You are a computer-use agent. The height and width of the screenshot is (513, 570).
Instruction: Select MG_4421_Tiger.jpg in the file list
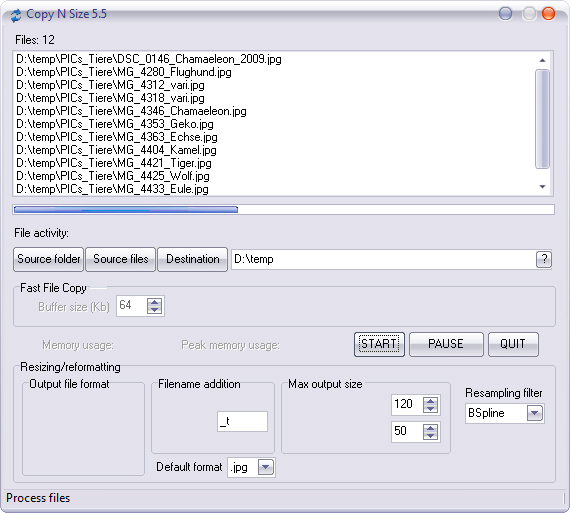point(114,163)
